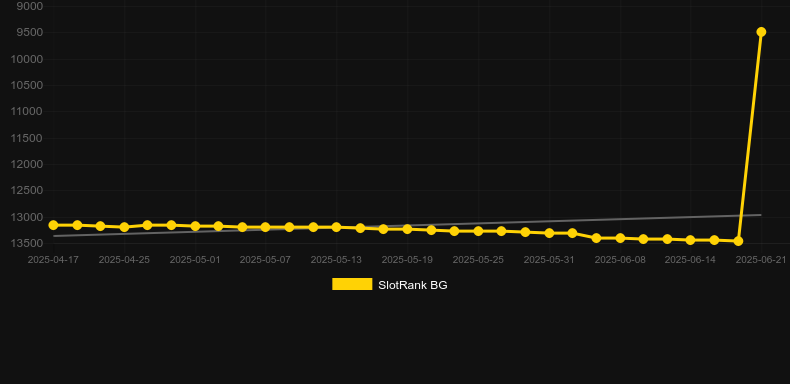Click the data point above 2025-05-13
Viewport: 790px width, 384px height.
click(336, 227)
